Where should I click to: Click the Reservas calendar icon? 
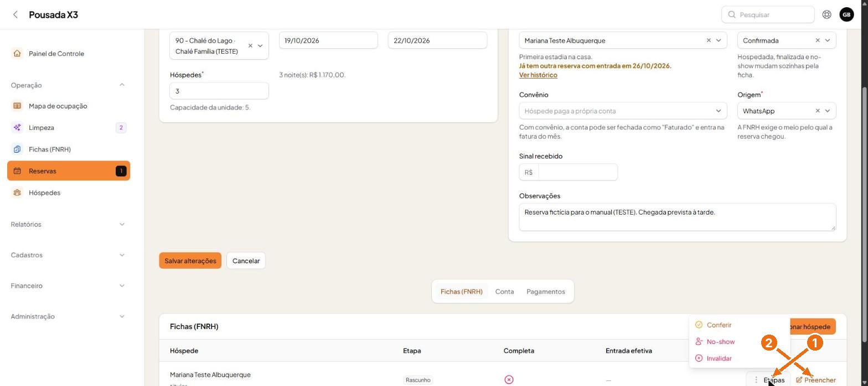(x=17, y=171)
